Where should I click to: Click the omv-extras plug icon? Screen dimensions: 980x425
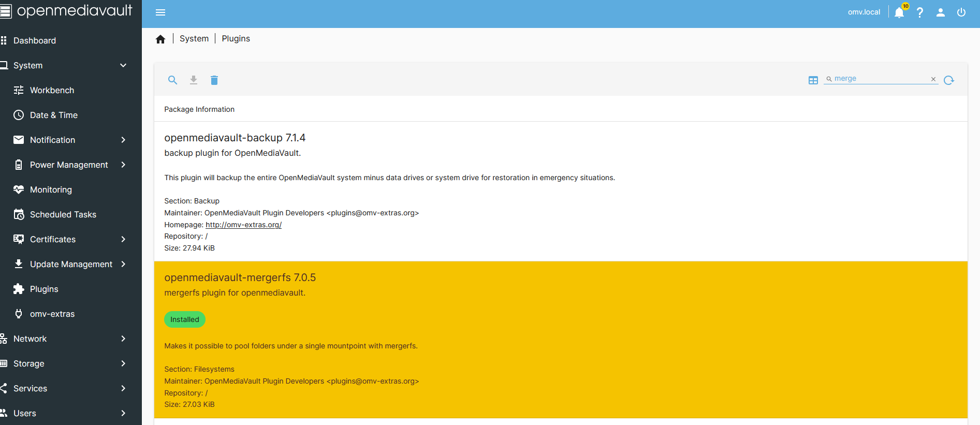[19, 314]
